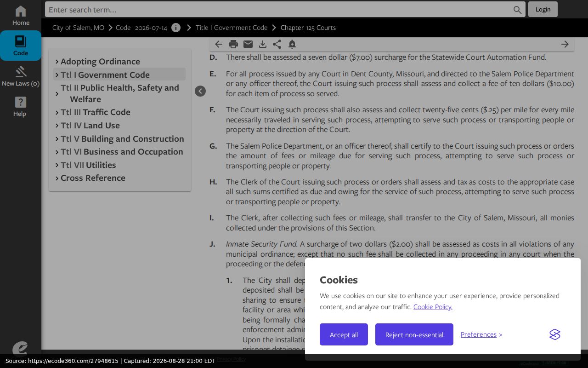Go back with the left arrow icon

219,44
